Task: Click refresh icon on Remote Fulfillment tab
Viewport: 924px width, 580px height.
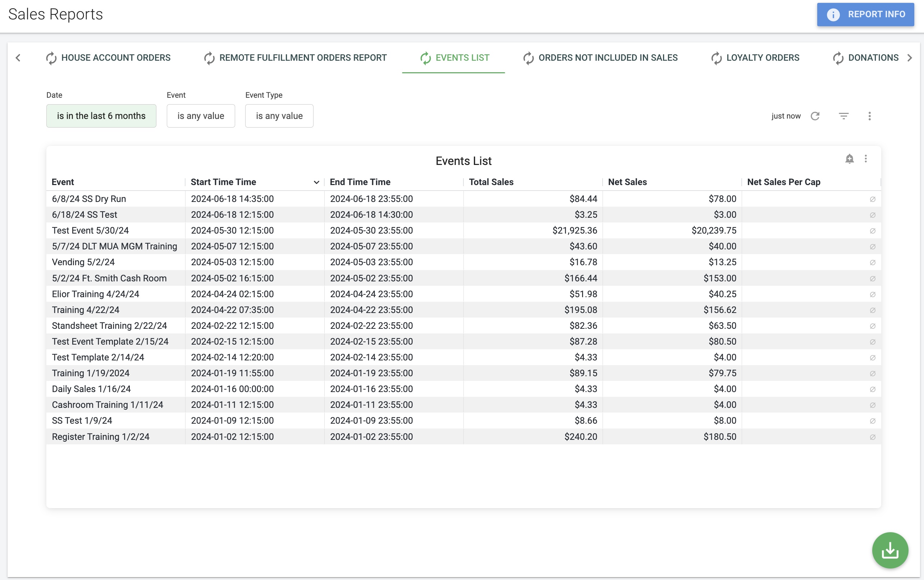Action: (x=209, y=58)
